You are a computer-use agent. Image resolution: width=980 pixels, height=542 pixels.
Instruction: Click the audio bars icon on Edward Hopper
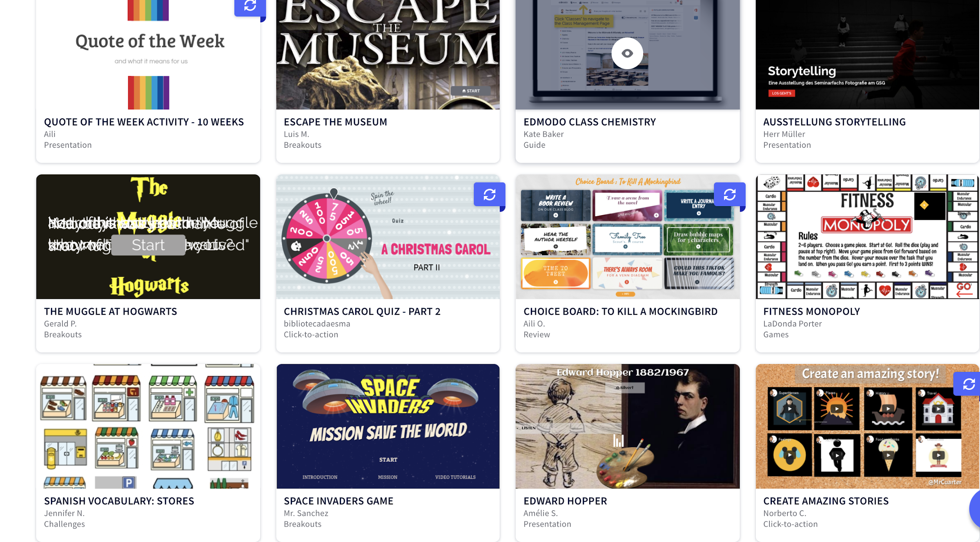click(x=618, y=440)
